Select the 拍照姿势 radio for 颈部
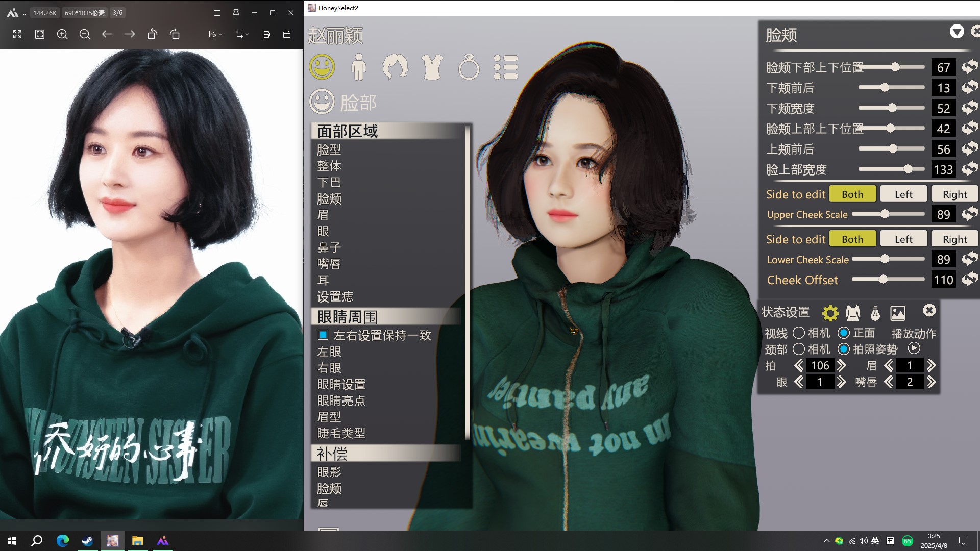The height and width of the screenshot is (551, 980). [x=844, y=349]
